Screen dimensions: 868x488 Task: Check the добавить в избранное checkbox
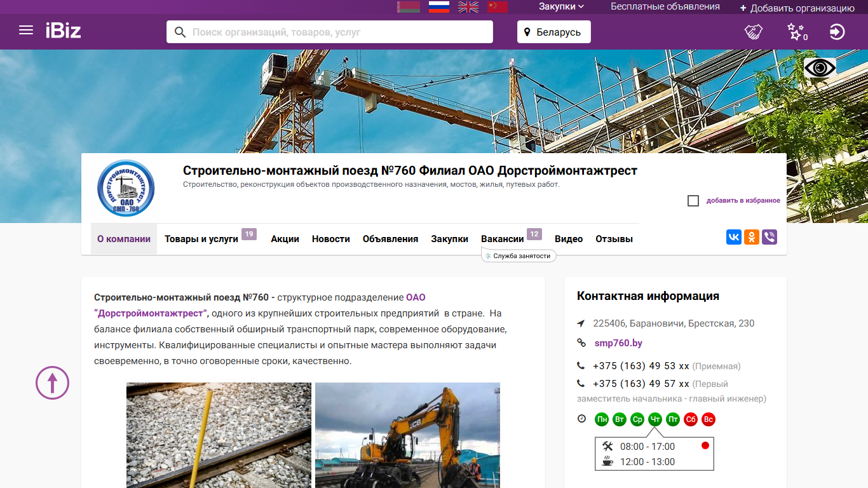click(693, 201)
